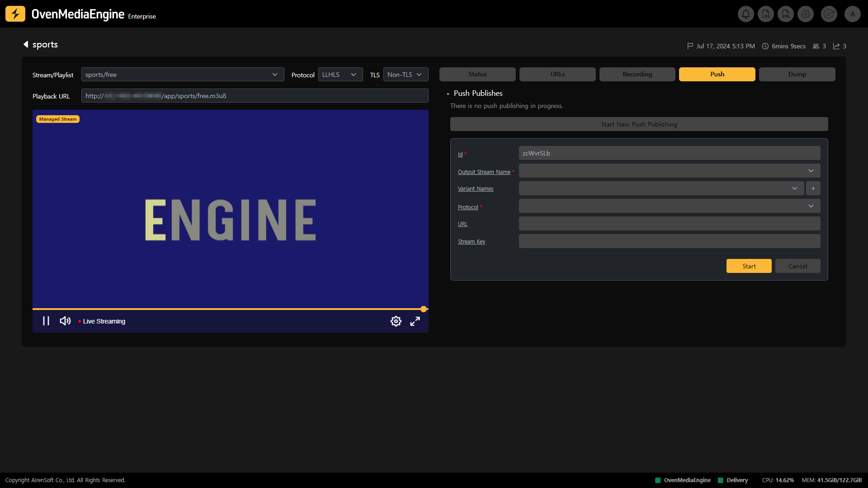This screenshot has width=868, height=488.
Task: Switch to the Recording tab
Action: click(637, 74)
